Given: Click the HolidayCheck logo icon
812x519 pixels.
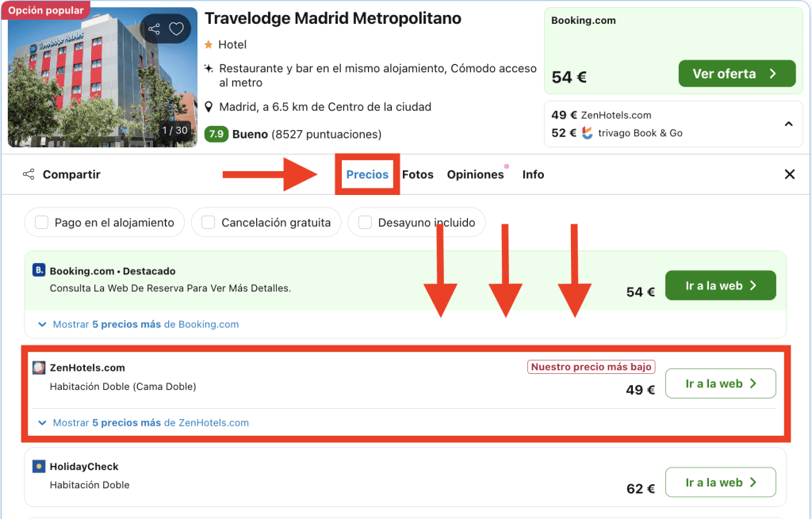Looking at the screenshot, I should (39, 467).
